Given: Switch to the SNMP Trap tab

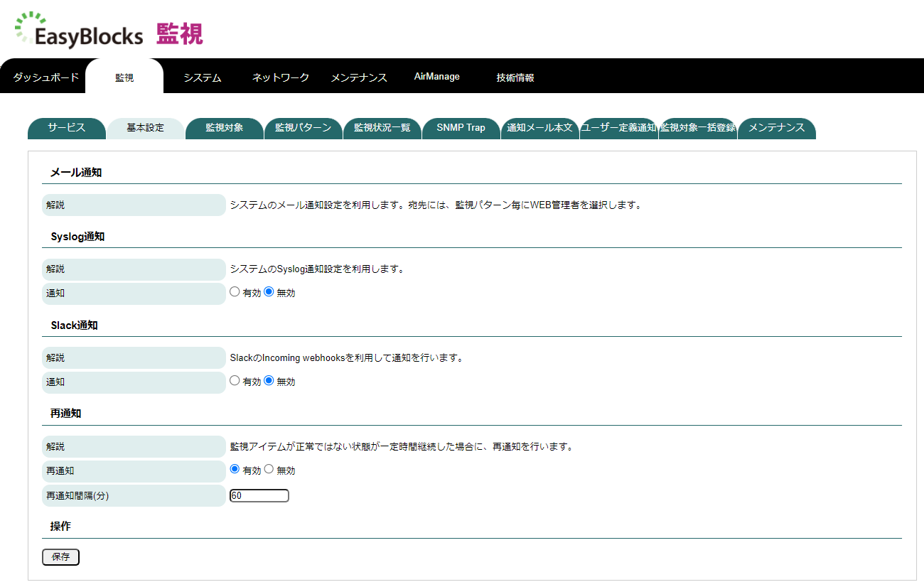Looking at the screenshot, I should click(461, 128).
